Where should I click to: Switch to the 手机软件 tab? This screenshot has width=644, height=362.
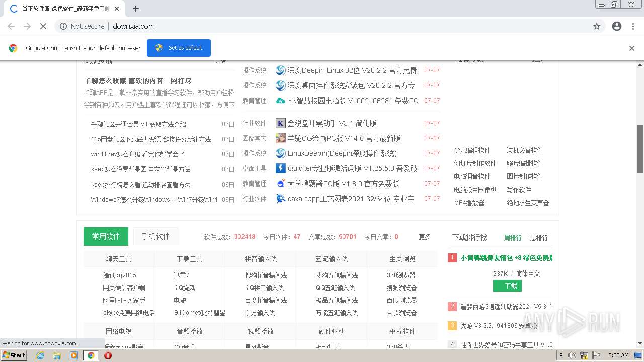click(155, 236)
